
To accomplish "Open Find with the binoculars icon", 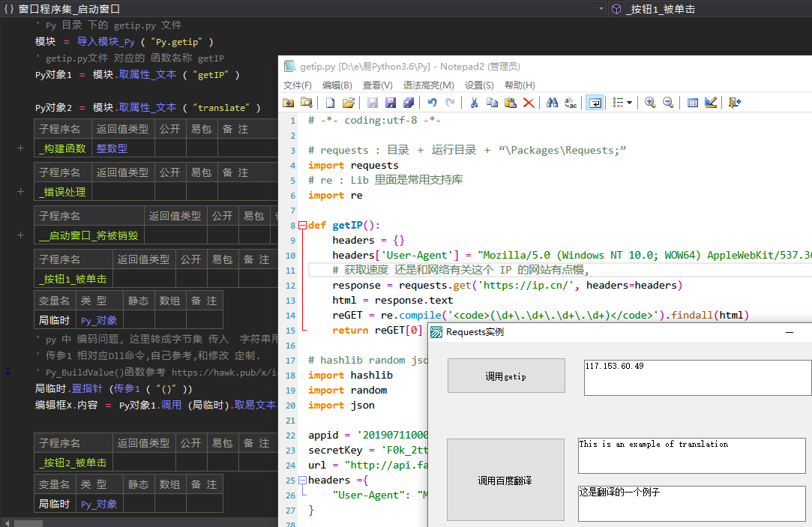I will [552, 103].
